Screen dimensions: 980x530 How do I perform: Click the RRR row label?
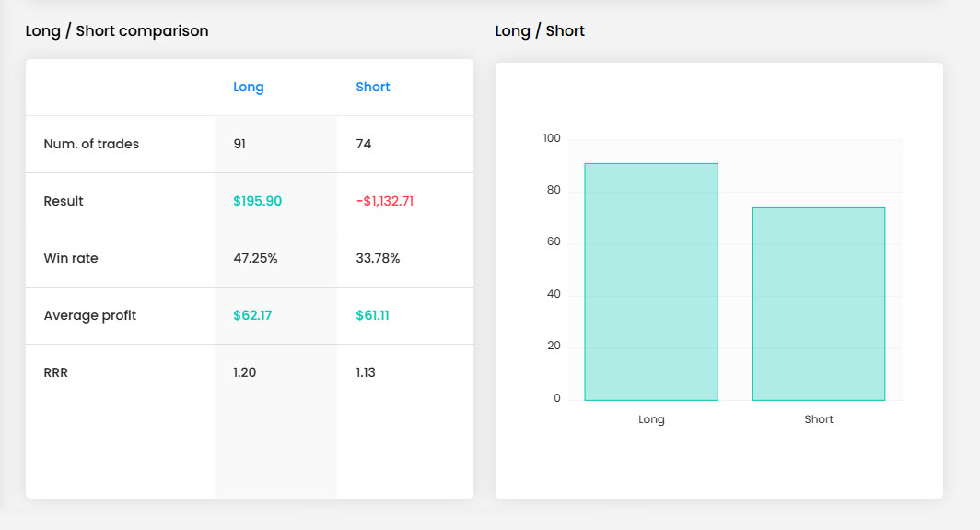click(55, 372)
